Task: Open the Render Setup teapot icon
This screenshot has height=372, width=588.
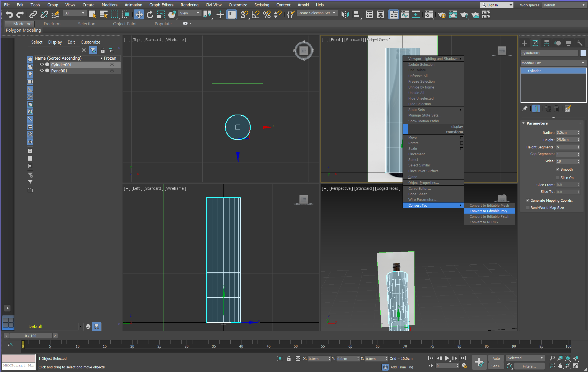Action: [x=442, y=14]
